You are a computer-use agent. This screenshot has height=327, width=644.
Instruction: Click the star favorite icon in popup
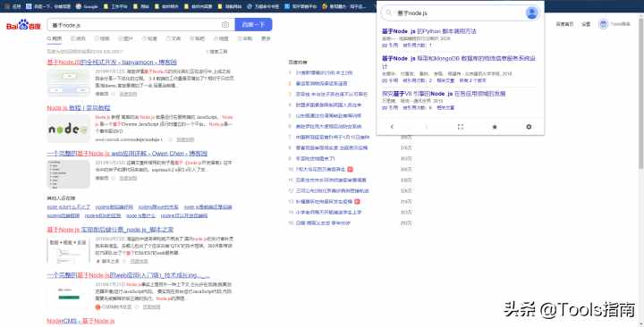click(495, 127)
